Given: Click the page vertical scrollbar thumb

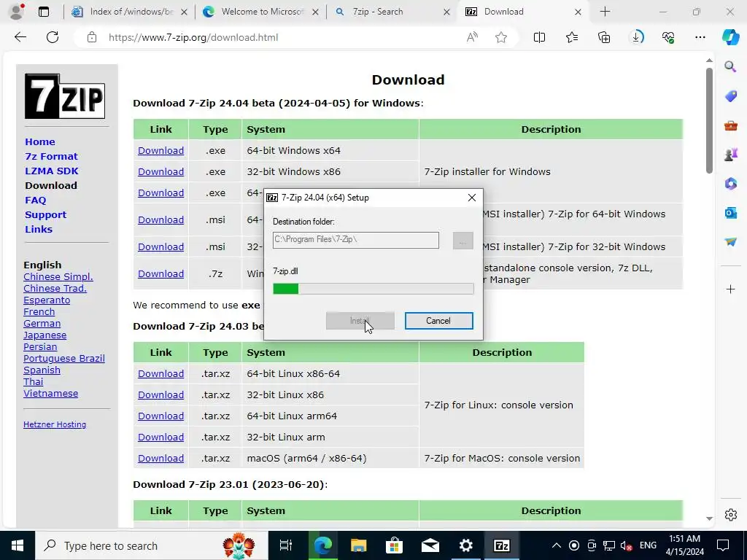Looking at the screenshot, I should tap(709, 120).
